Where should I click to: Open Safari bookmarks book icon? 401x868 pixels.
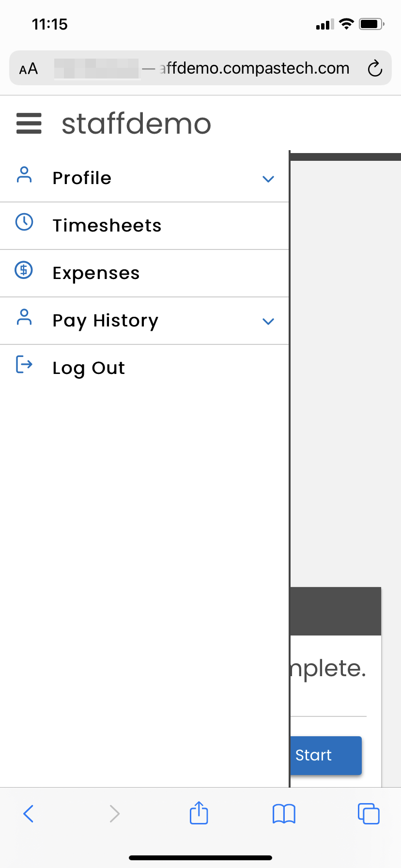pos(284,814)
